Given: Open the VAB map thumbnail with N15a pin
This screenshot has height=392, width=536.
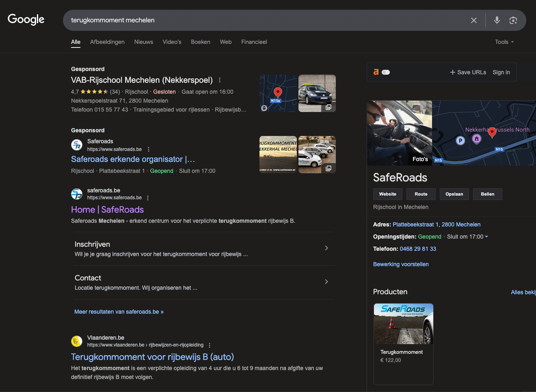Looking at the screenshot, I should [278, 93].
